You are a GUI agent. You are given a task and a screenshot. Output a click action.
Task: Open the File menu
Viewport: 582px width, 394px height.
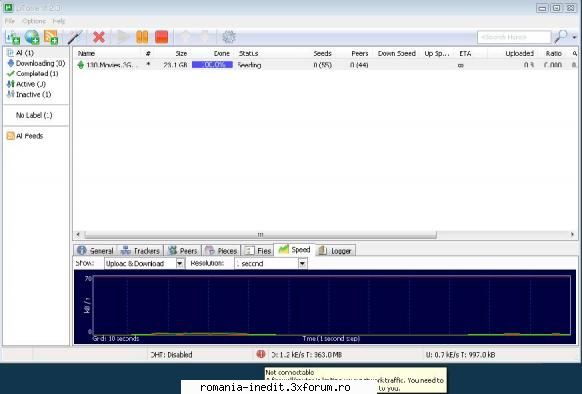click(10, 21)
